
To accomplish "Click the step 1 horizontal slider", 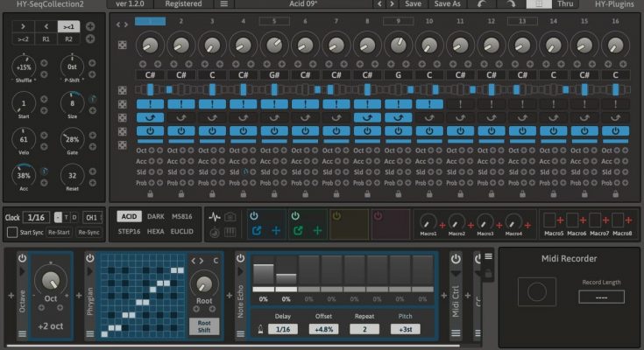I will pos(152,90).
